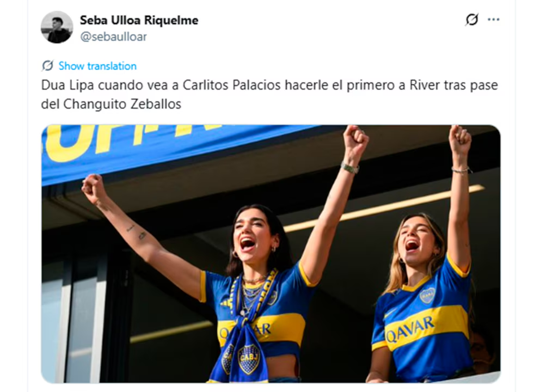Screen dimensions: 540x392
Task: Click the Grok icon beside the more options dots
Action: pyautogui.click(x=472, y=20)
